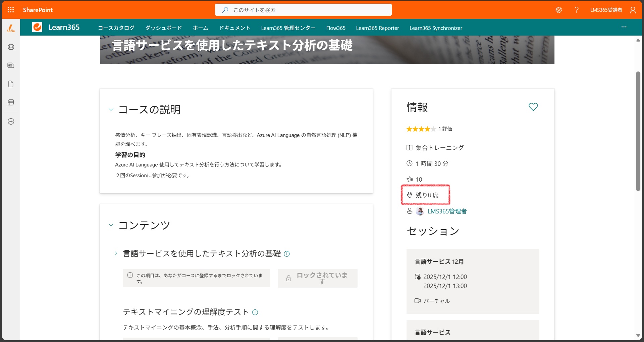644x342 pixels.
Task: Click the info icon beside テキストマイニングの理解度テスト
Action: [255, 312]
